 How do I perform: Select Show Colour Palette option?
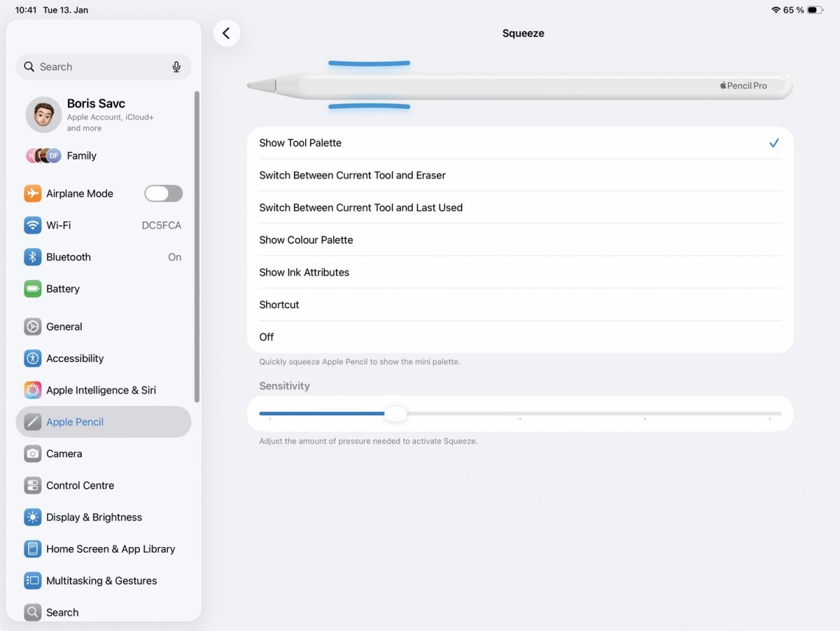[520, 240]
